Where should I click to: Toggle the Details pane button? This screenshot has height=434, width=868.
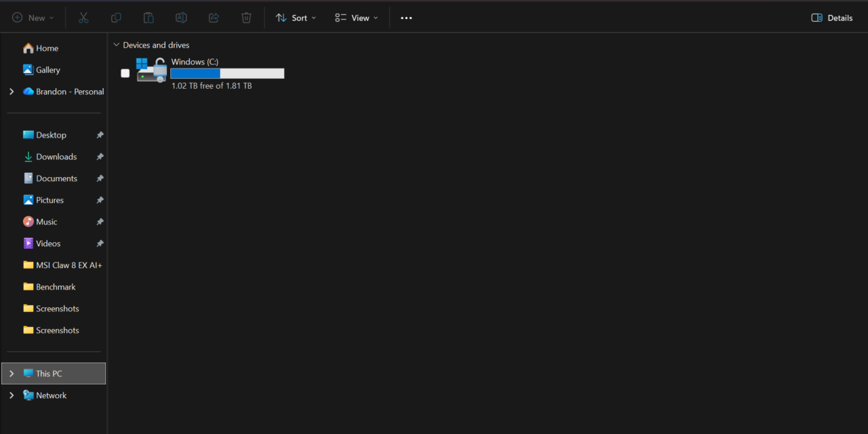pos(832,18)
